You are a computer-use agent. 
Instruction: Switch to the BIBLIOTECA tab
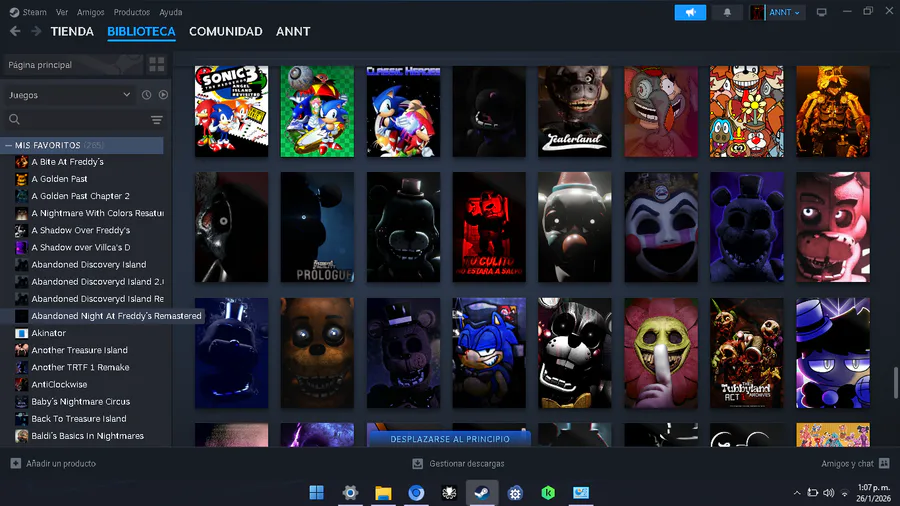point(141,32)
